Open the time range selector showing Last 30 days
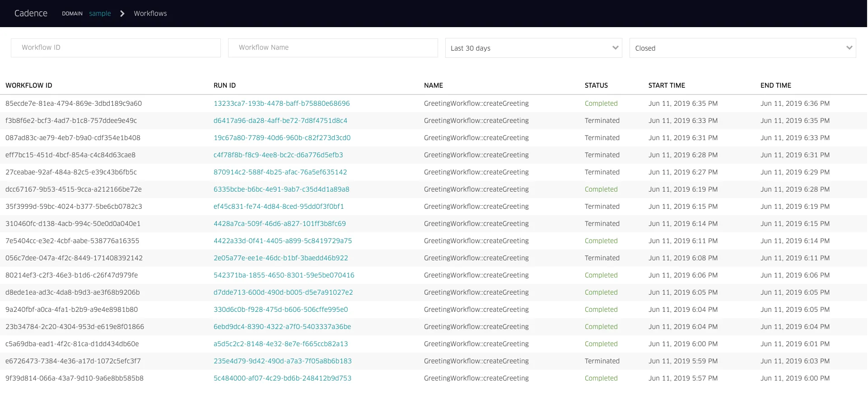The height and width of the screenshot is (409, 868). coord(533,47)
